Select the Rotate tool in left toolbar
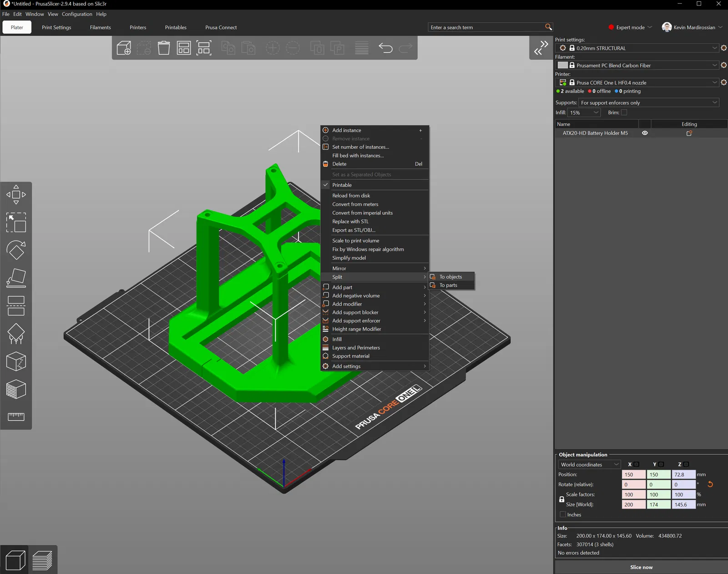Viewport: 728px width, 574px height. [x=16, y=250]
